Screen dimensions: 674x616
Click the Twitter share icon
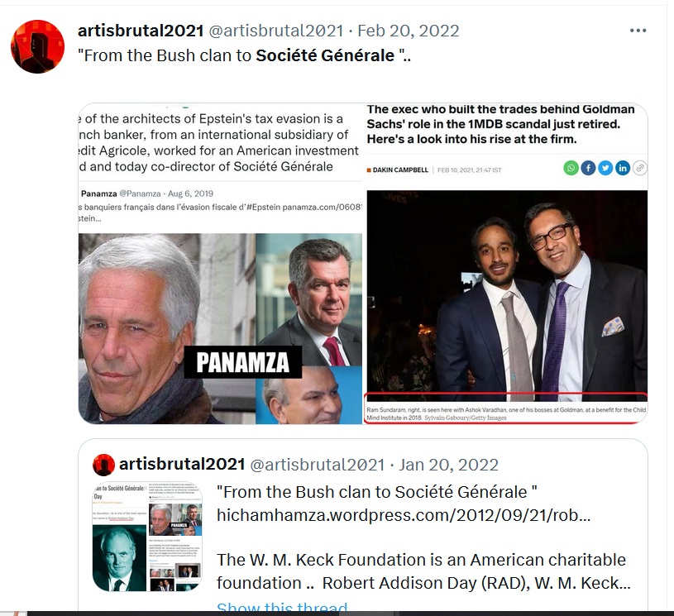coord(605,168)
